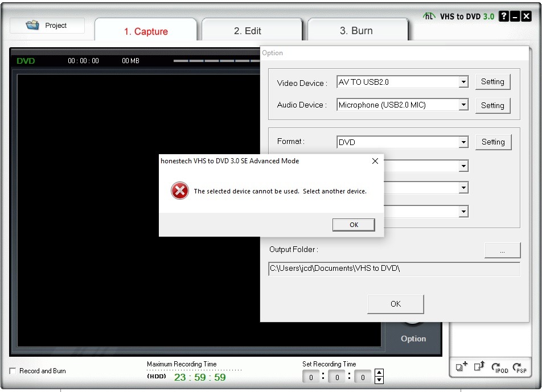Screen dimensions: 542x392
Task: Click the seconds field of Set Recording Time
Action: [363, 377]
